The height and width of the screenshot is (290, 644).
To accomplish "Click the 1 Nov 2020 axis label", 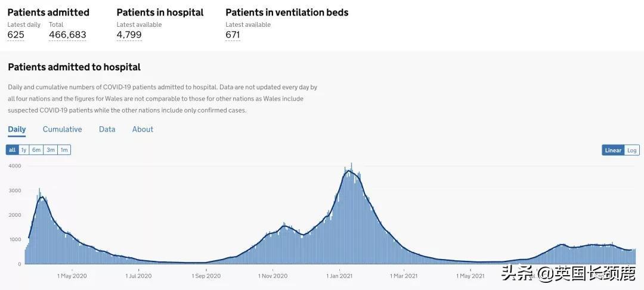I will [273, 276].
